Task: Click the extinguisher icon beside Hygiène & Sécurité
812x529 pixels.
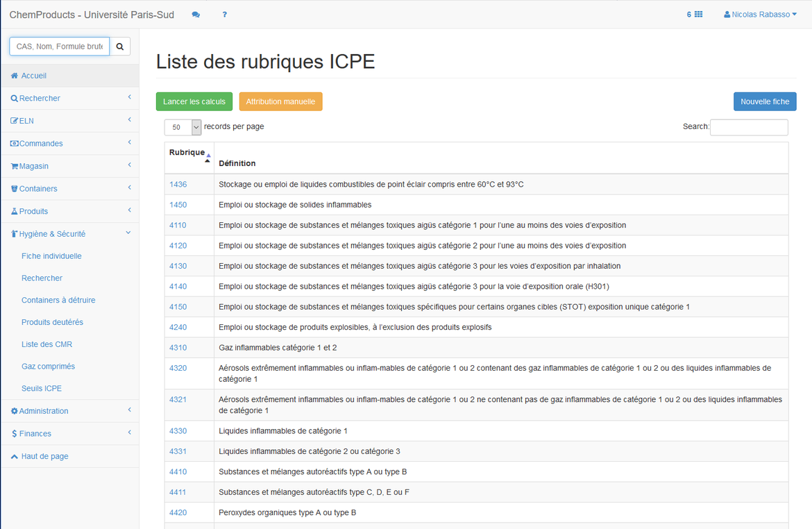Action: click(x=15, y=234)
